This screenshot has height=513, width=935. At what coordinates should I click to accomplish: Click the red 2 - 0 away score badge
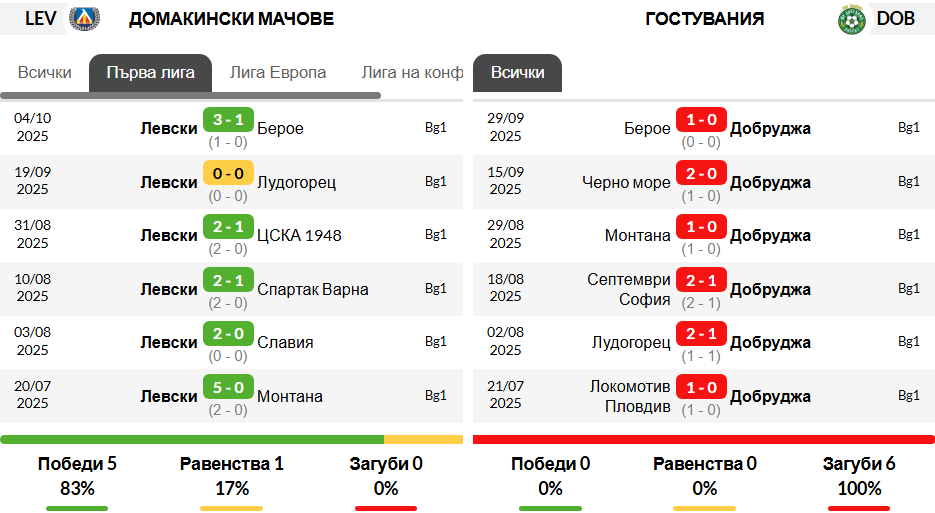coord(700,173)
